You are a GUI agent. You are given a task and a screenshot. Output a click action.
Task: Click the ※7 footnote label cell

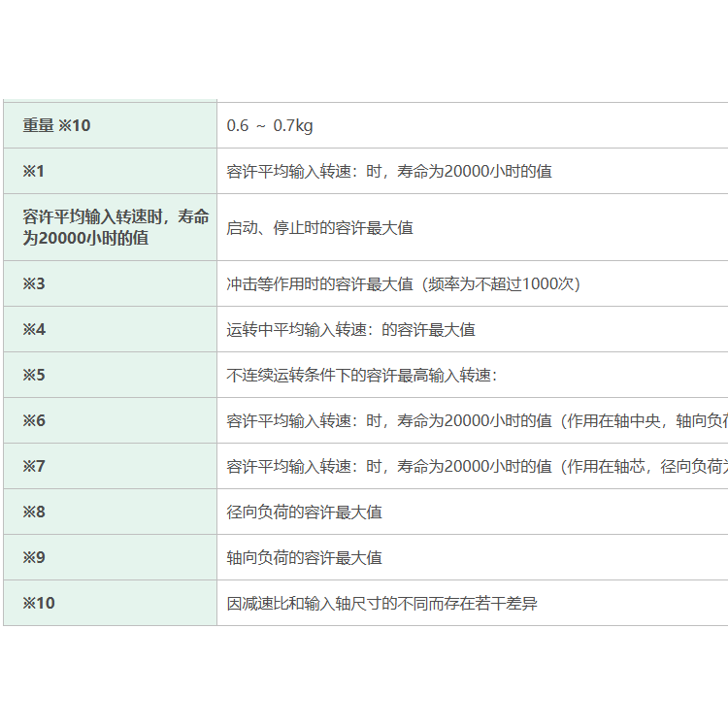(34, 466)
